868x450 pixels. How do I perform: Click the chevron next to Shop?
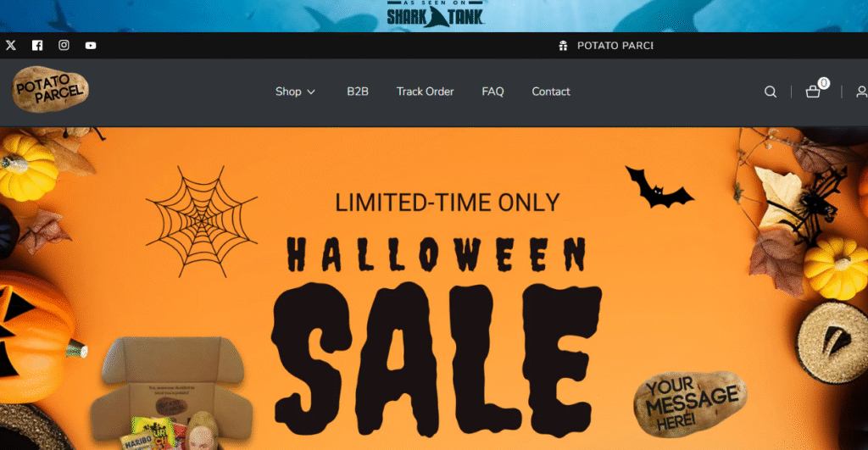(x=311, y=92)
